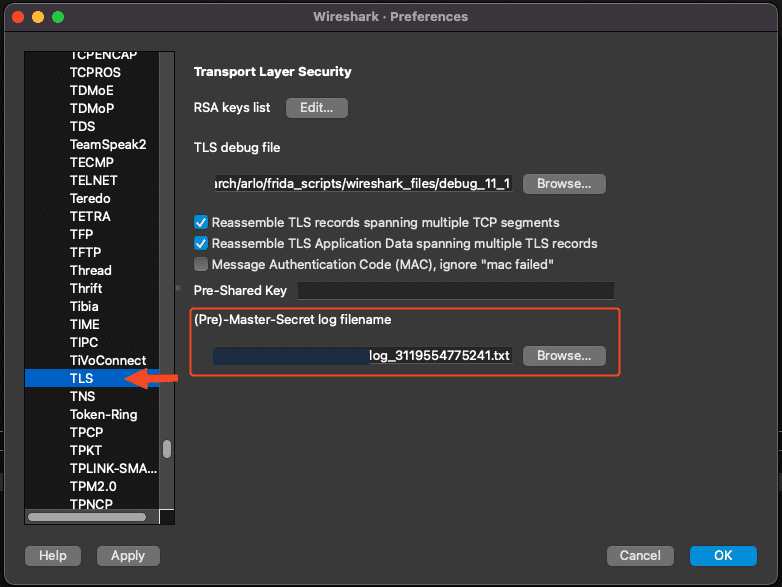The width and height of the screenshot is (782, 587).
Task: Toggle reassemble TLS records spanning TCP segments
Action: [201, 222]
